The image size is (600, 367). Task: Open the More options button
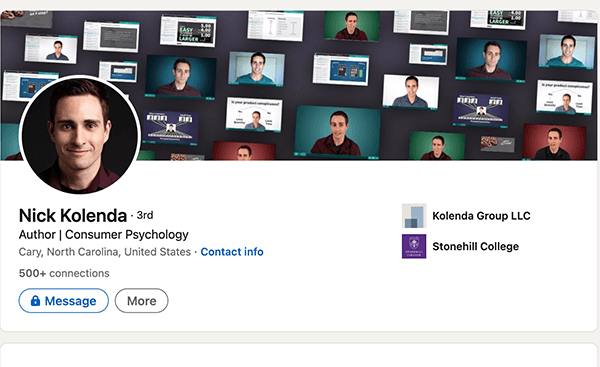point(142,301)
